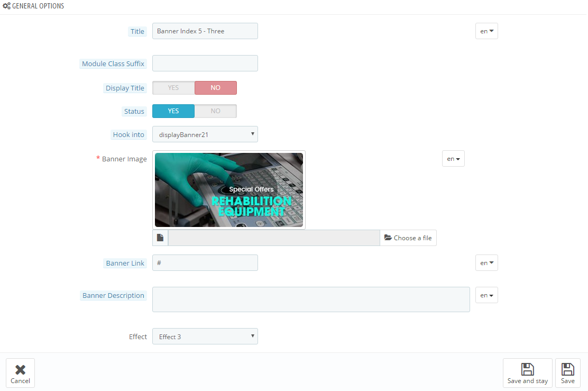Click the Save floppy disk button
This screenshot has height=391, width=588.
568,373
